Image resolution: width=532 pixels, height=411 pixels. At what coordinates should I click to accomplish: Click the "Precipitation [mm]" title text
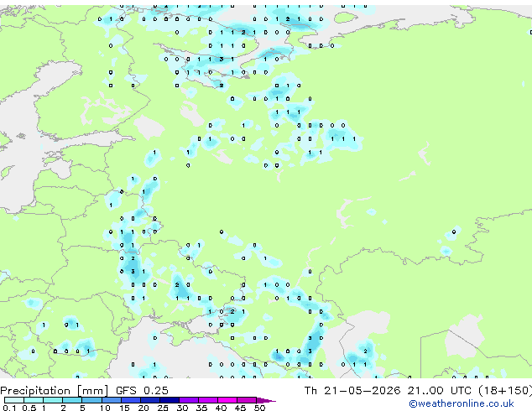[x=55, y=391]
